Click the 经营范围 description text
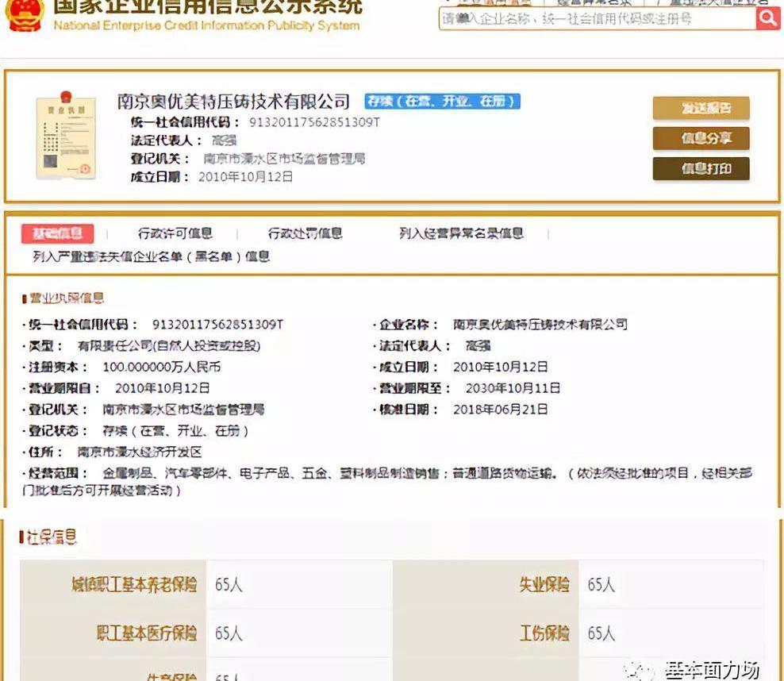This screenshot has width=784, height=681. [387, 482]
